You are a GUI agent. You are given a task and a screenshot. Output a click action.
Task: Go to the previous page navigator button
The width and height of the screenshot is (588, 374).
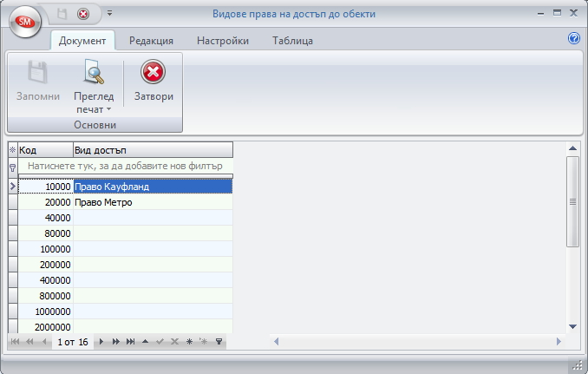(29, 341)
